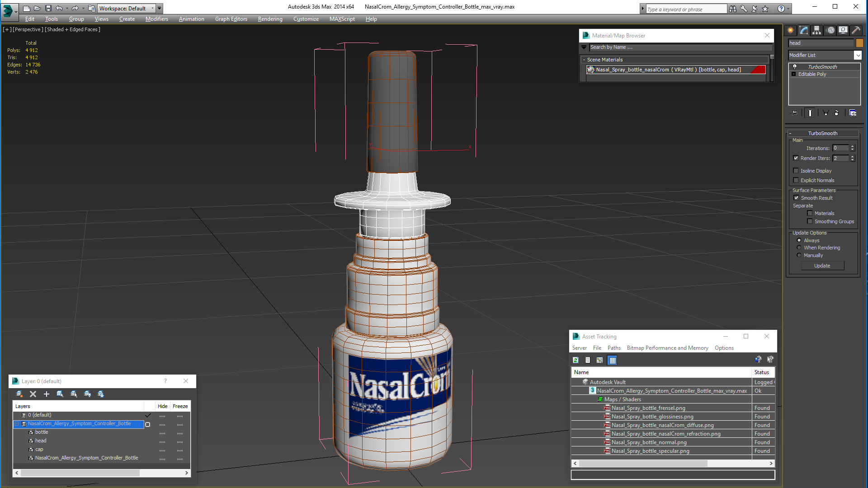
Task: Open the Hierarchy panel tab
Action: (x=816, y=30)
